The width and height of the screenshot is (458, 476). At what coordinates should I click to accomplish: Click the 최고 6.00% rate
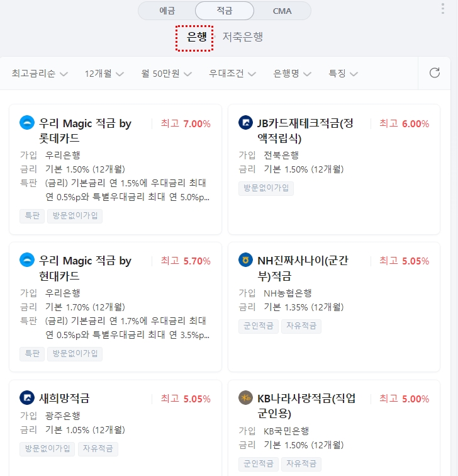coord(405,123)
